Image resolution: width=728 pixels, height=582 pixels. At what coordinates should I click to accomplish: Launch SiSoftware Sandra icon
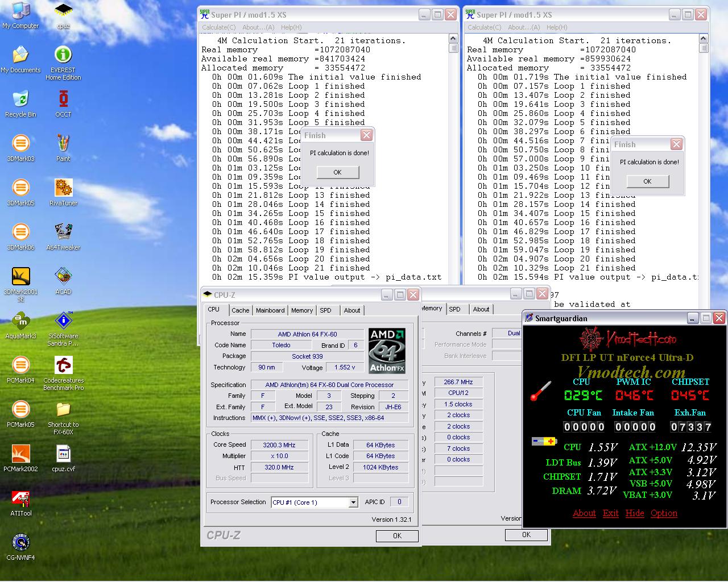click(x=63, y=329)
